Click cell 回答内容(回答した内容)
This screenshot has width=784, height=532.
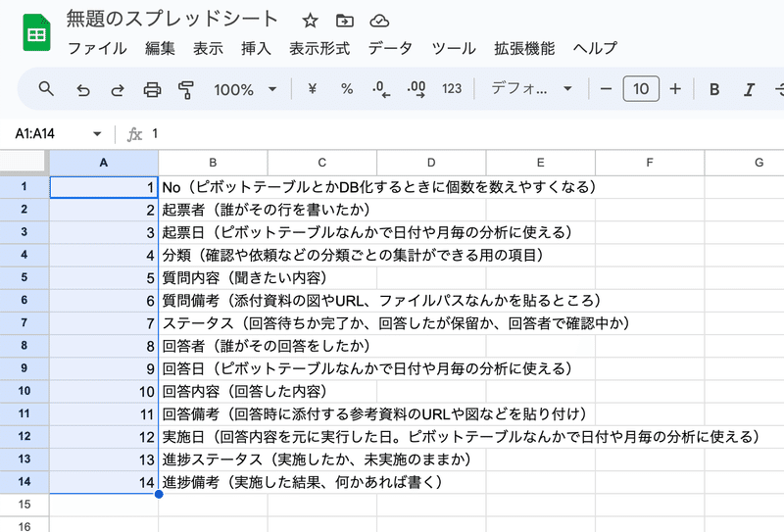pyautogui.click(x=213, y=391)
